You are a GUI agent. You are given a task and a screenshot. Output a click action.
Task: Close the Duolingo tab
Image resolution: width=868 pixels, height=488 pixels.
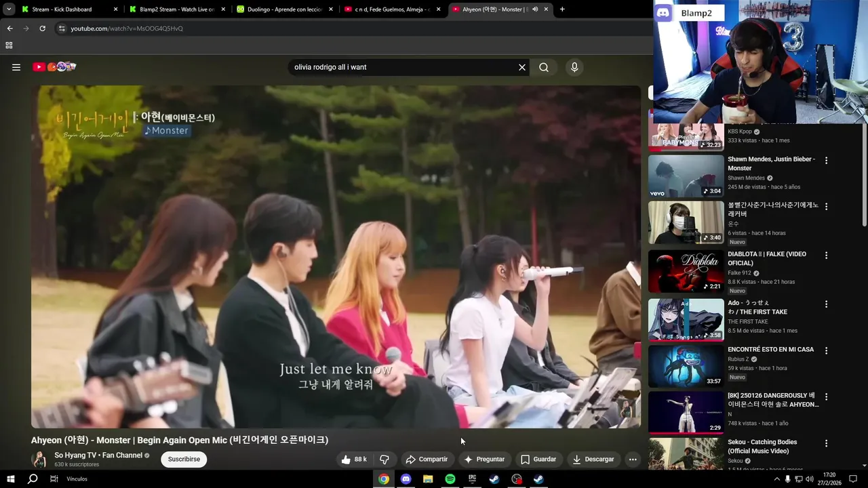coord(331,9)
